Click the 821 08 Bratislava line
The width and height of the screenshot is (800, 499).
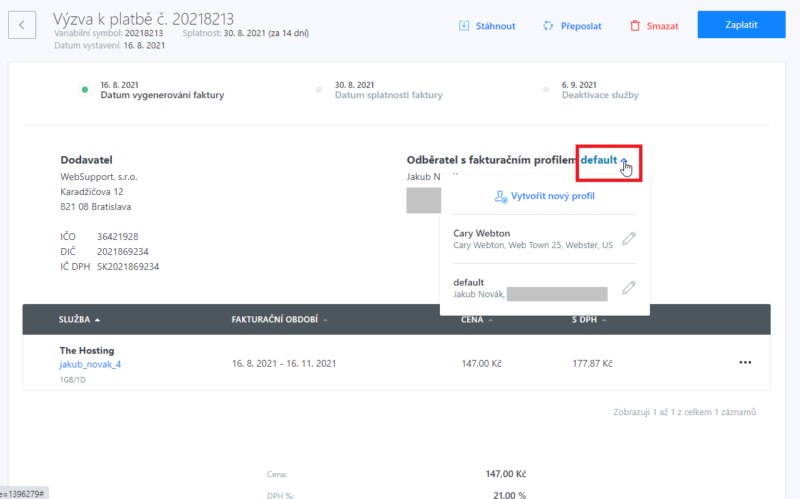click(95, 207)
